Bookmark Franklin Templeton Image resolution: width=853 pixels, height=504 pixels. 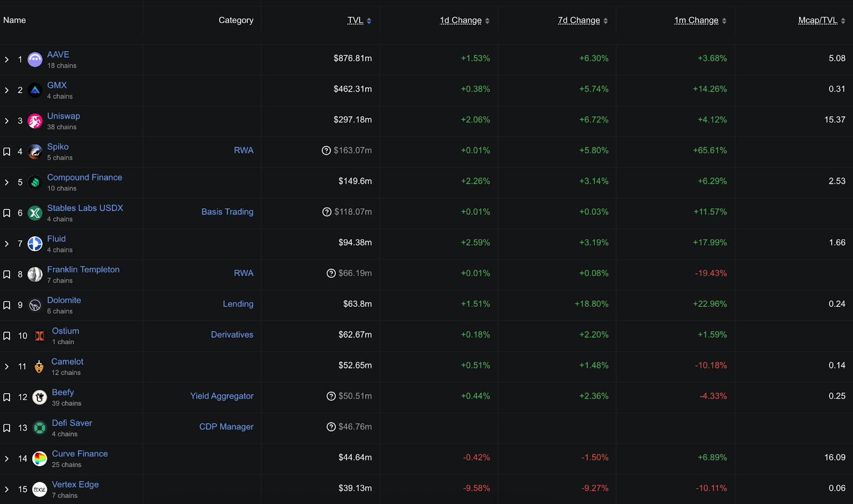7,274
